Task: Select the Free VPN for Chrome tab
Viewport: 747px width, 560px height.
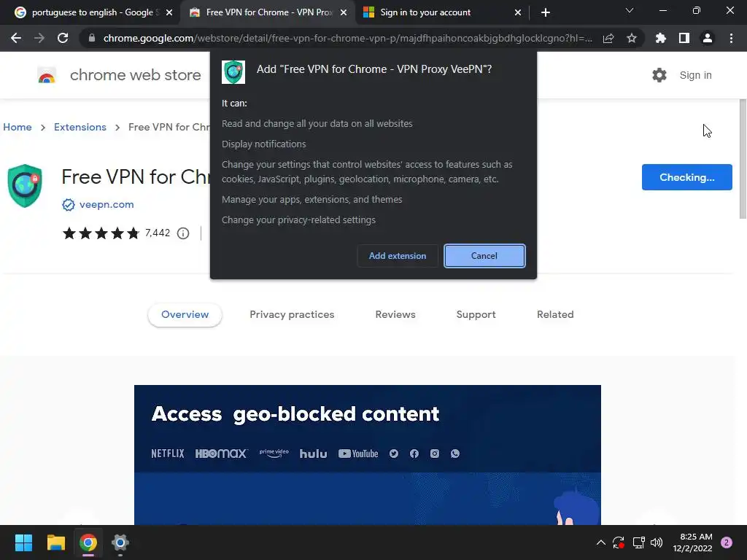Action: (x=268, y=12)
